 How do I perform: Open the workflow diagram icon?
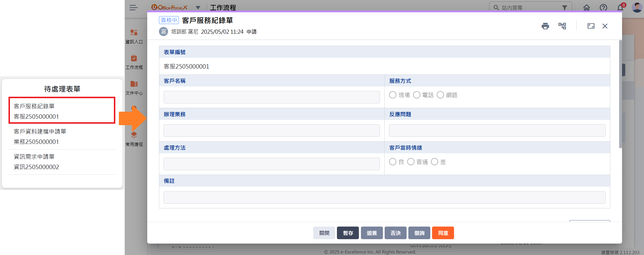(562, 26)
